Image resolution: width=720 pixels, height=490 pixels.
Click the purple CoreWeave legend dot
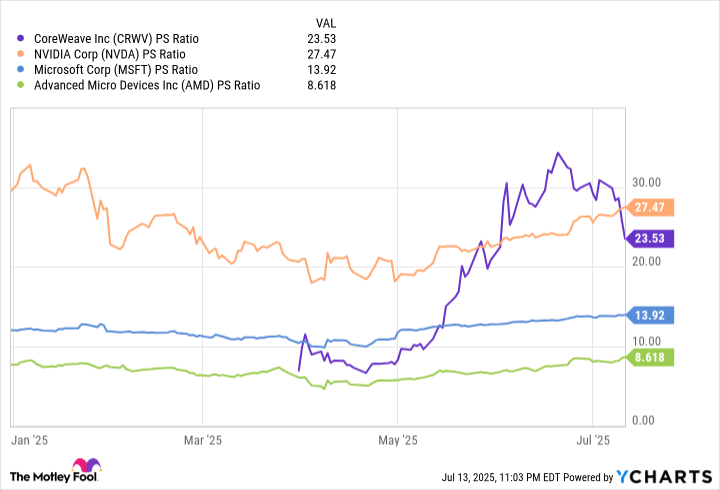click(x=18, y=37)
